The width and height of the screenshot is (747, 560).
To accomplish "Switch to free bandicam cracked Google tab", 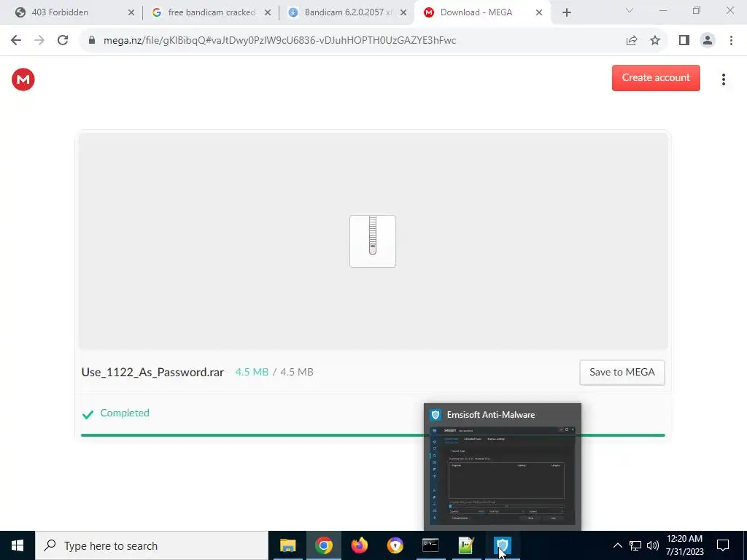I will [210, 12].
